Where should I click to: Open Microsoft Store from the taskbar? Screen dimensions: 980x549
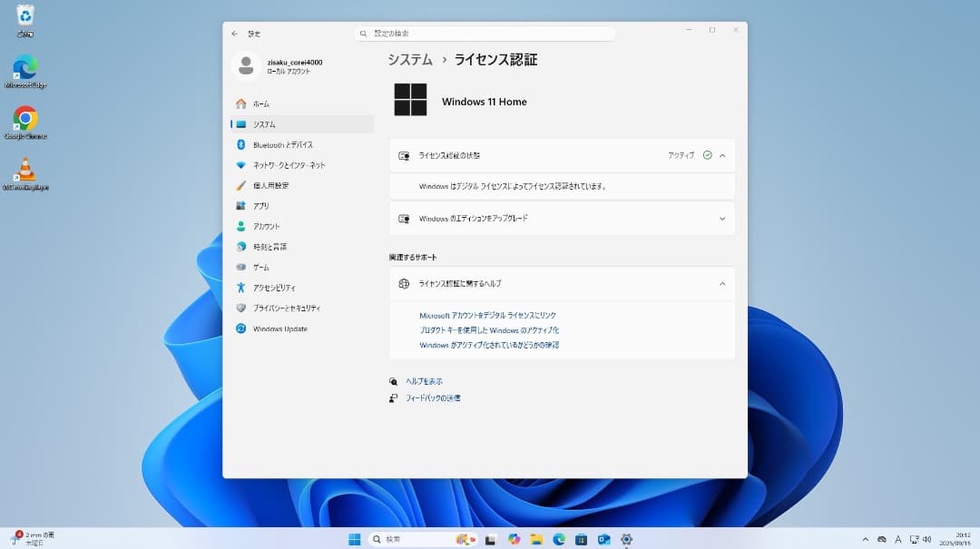(582, 540)
